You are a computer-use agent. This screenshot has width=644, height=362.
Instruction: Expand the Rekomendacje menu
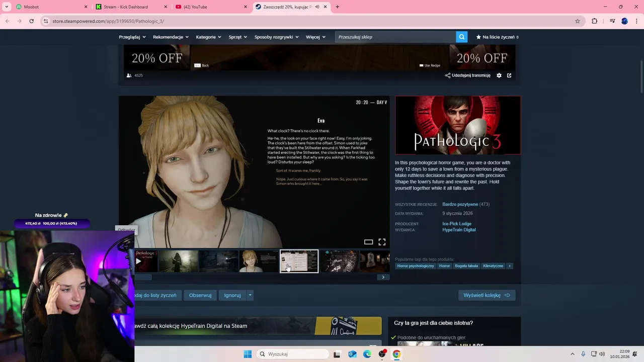(x=171, y=37)
